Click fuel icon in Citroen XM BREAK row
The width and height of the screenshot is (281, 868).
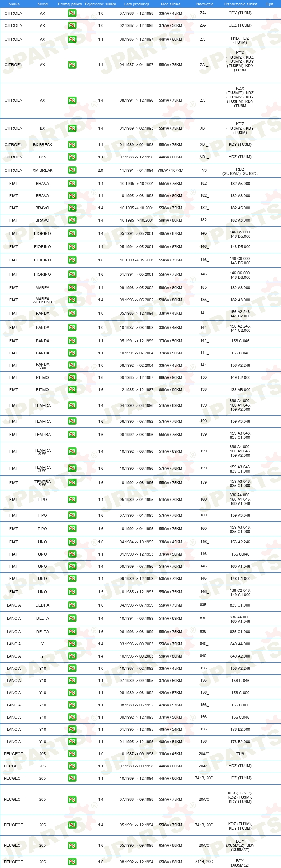pos(72,170)
